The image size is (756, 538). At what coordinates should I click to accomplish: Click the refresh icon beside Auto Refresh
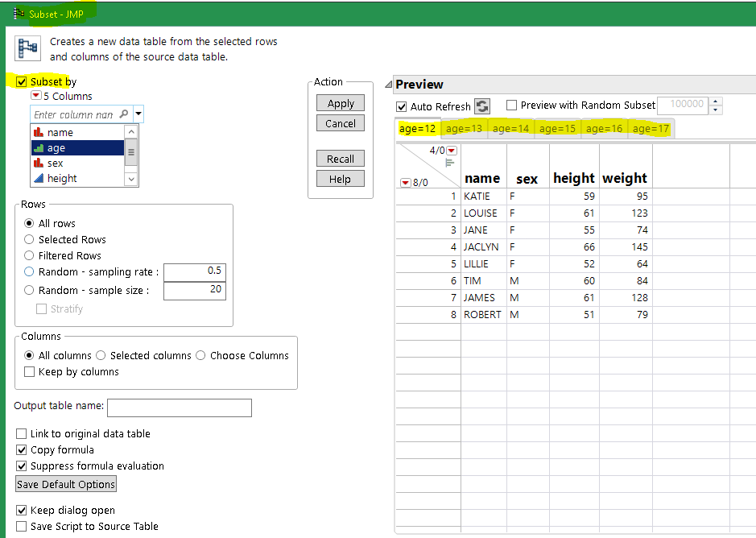tap(481, 106)
